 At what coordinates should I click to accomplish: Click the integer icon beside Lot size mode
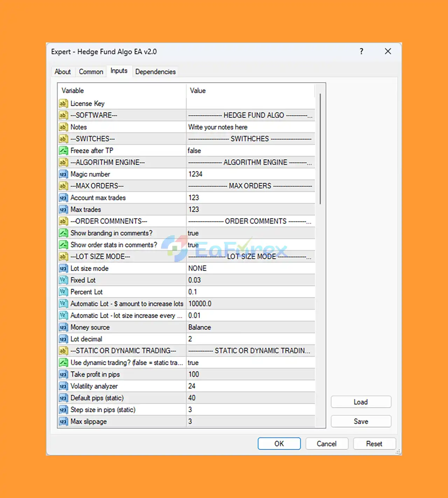click(x=63, y=268)
